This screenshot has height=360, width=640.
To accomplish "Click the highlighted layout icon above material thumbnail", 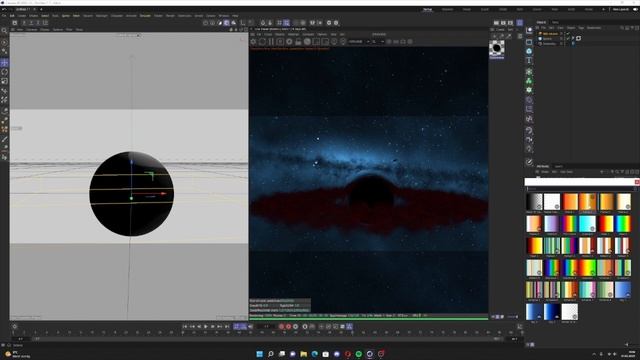I will click(520, 23).
